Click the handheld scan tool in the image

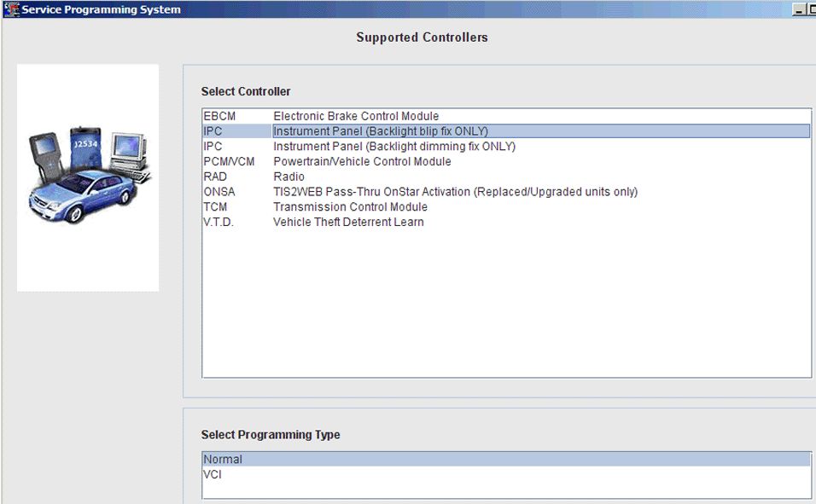click(x=47, y=158)
